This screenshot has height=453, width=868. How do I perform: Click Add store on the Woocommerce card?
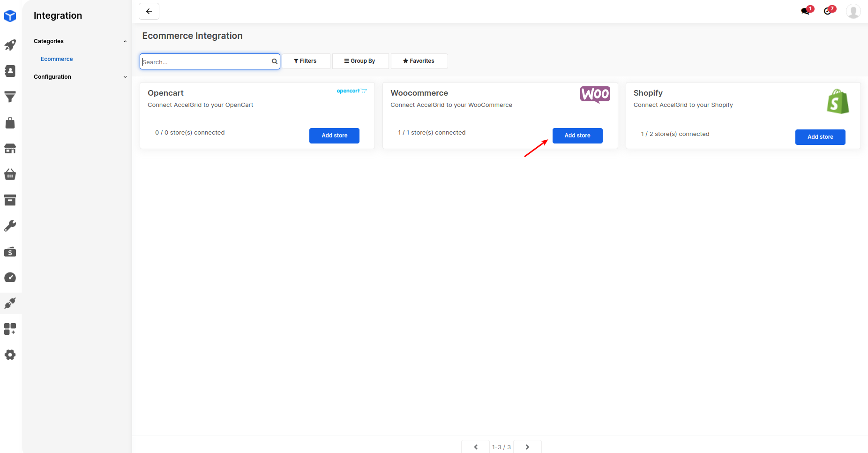[577, 136]
